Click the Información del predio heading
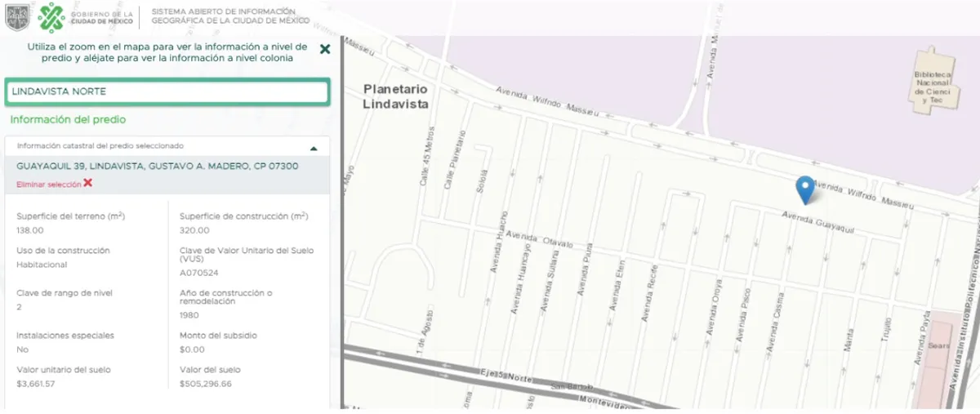The image size is (980, 414). [x=68, y=120]
